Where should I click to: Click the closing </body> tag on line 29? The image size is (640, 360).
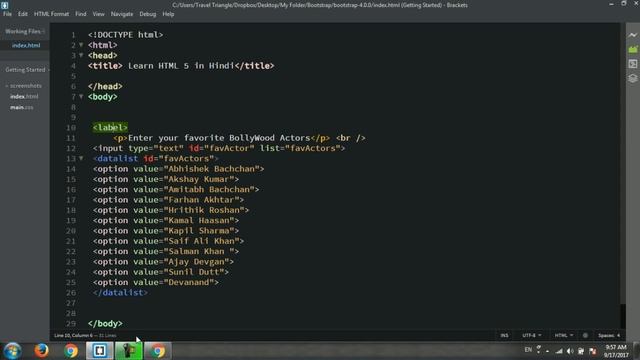point(105,324)
